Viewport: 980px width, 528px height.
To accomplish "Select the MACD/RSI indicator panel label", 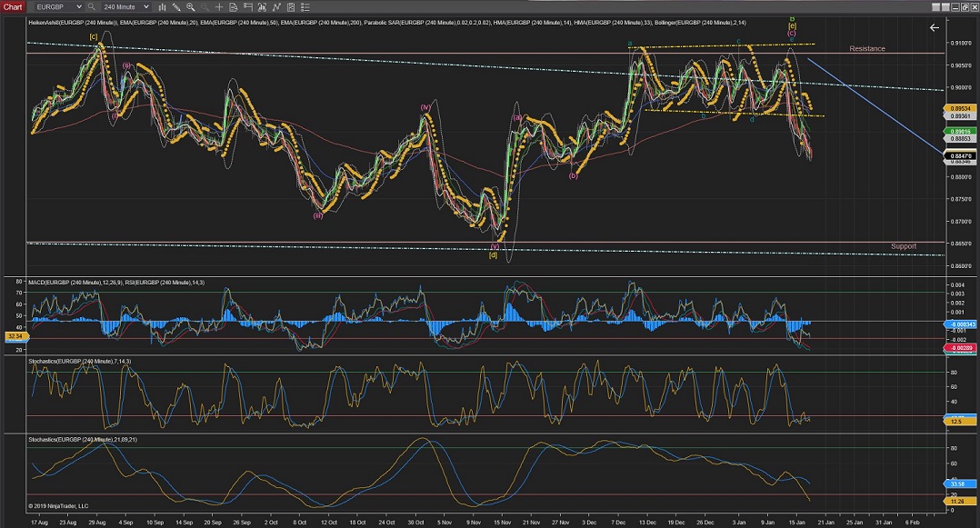I will click(116, 283).
